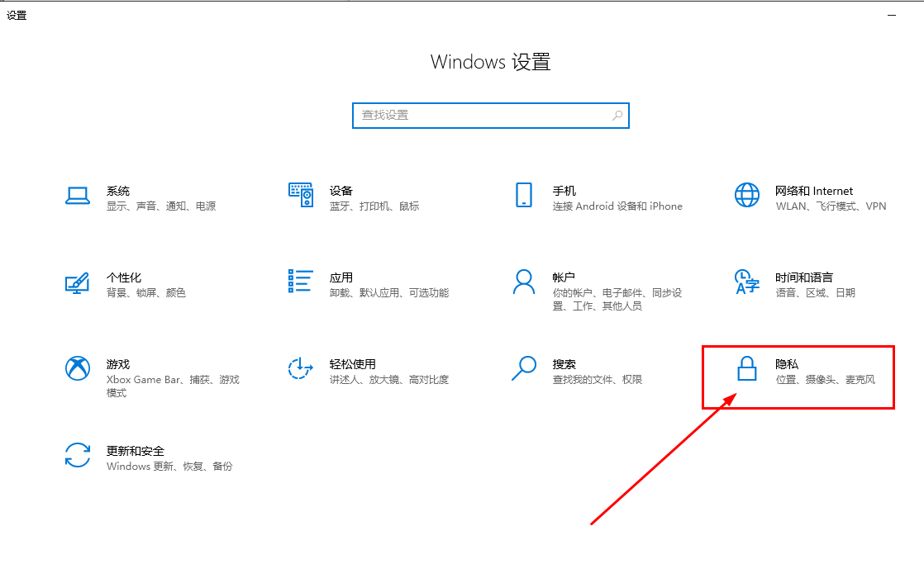Open the 隐私 settings title

(787, 364)
